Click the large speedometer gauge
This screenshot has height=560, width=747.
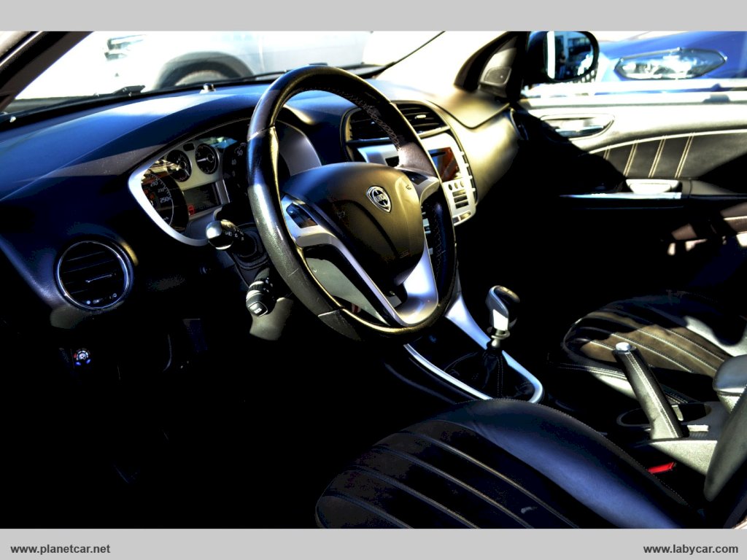[160, 198]
